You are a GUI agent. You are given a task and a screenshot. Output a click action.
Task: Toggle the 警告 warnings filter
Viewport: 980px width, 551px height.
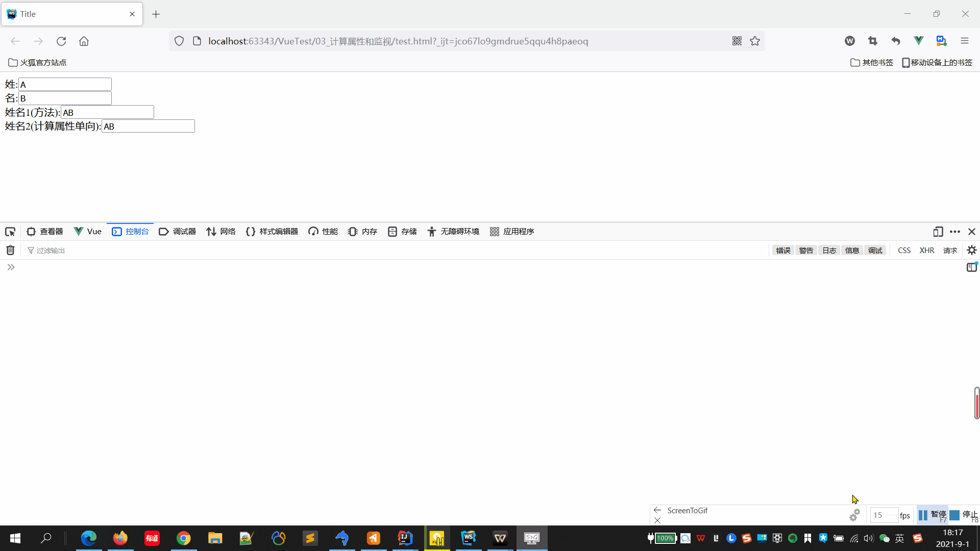pyautogui.click(x=806, y=251)
